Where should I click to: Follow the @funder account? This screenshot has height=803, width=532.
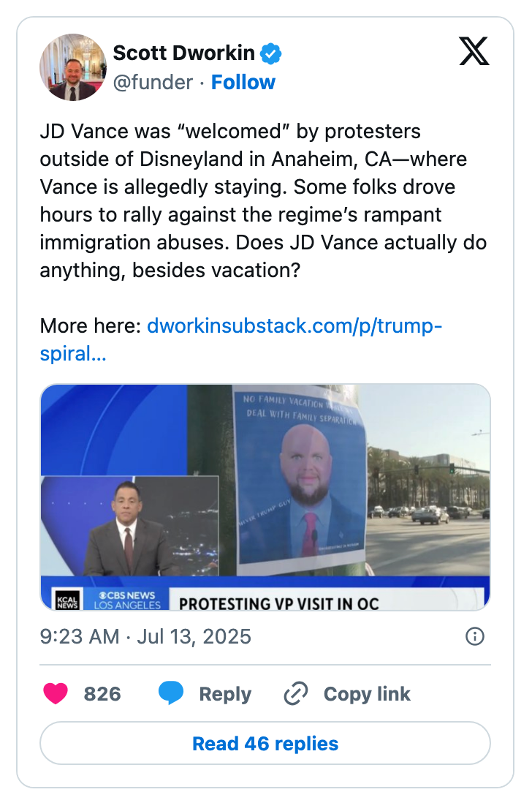point(243,82)
